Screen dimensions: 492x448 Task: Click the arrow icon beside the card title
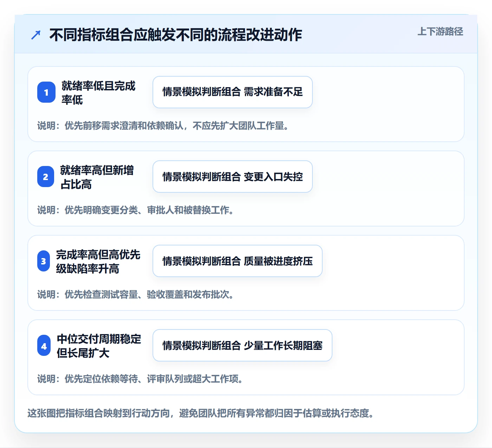(x=36, y=35)
